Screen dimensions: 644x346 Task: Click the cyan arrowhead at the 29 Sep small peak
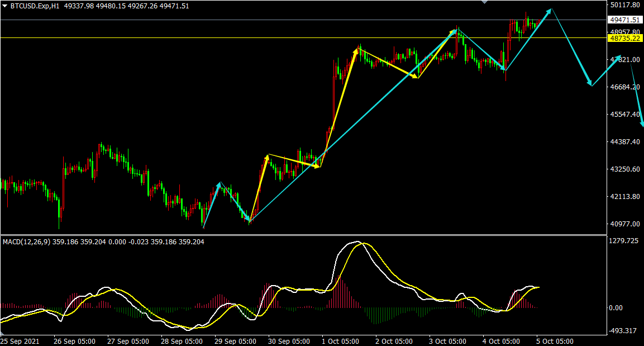point(220,184)
